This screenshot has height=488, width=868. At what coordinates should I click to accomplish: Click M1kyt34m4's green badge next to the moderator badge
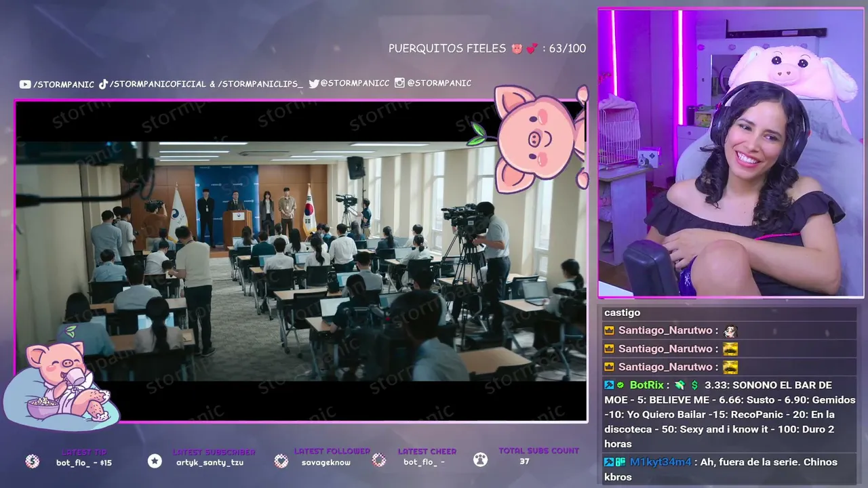coord(620,462)
